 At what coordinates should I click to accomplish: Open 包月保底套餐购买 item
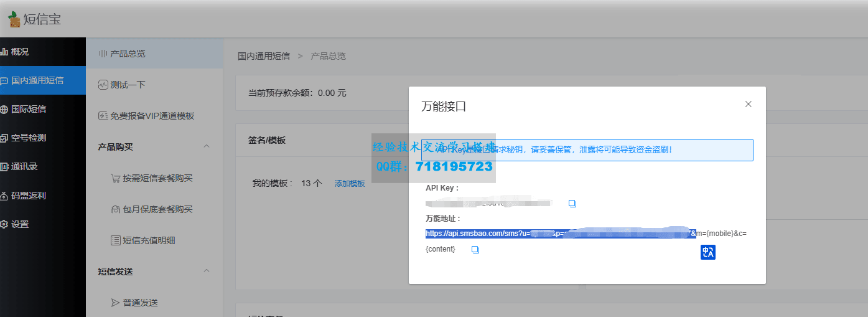(157, 209)
